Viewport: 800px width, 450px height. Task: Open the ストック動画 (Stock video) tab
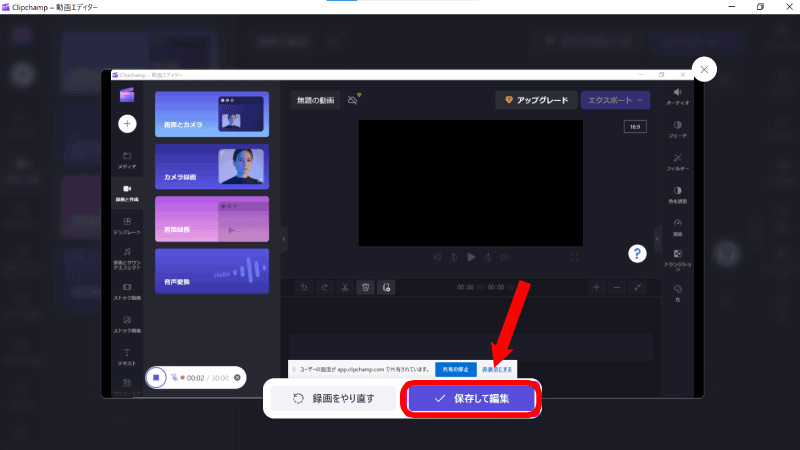coord(127,292)
